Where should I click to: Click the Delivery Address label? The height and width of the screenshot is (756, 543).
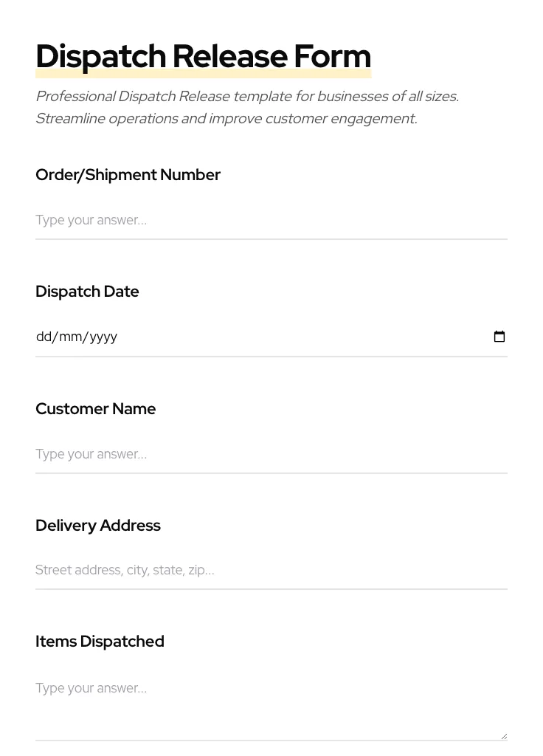tap(97, 526)
